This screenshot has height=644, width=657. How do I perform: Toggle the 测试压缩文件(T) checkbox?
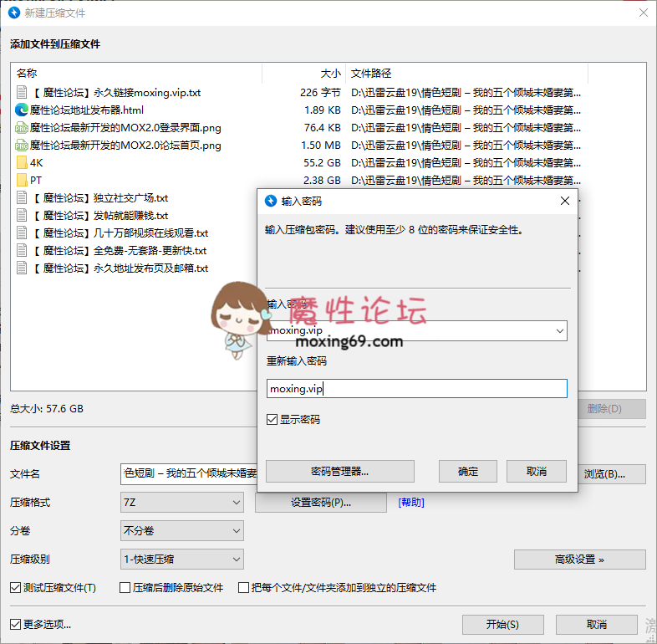pyautogui.click(x=16, y=588)
